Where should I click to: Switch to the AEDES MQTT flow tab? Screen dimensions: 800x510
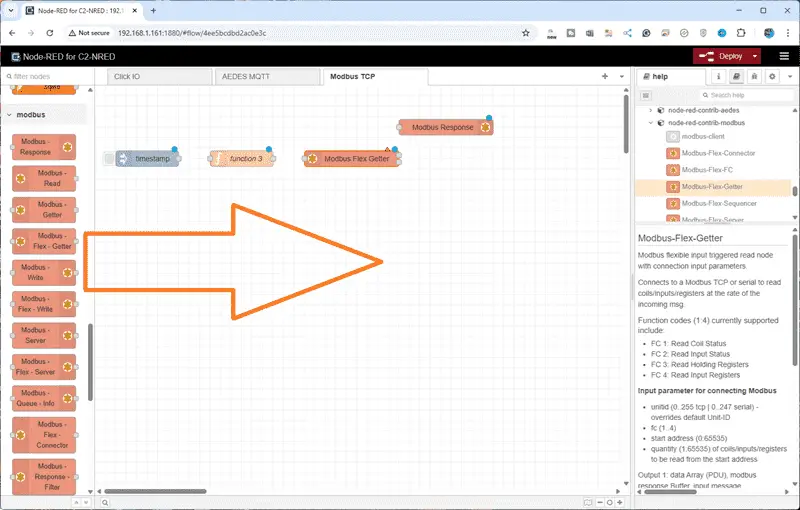coord(267,76)
